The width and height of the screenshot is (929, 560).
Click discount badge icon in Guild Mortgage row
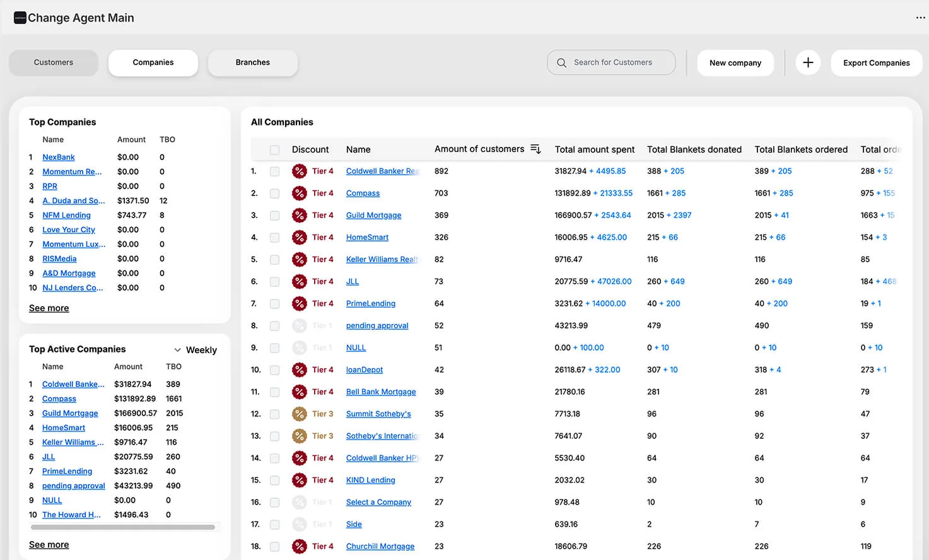tap(300, 215)
